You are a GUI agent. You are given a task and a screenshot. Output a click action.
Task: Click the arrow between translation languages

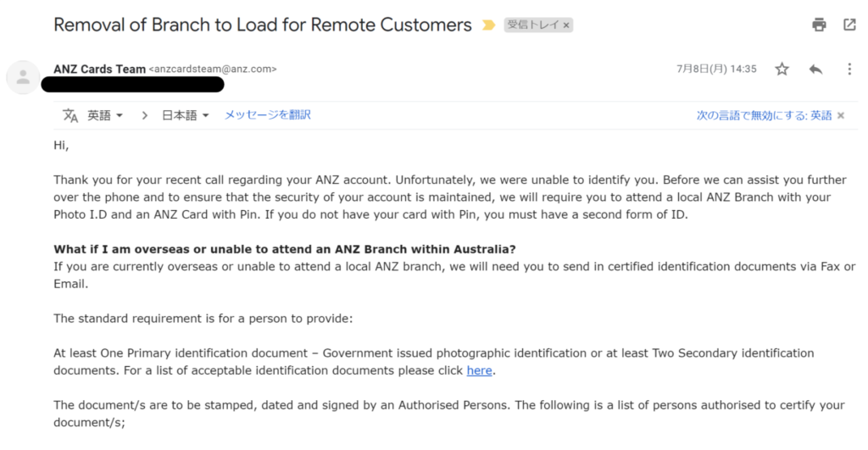pyautogui.click(x=145, y=115)
